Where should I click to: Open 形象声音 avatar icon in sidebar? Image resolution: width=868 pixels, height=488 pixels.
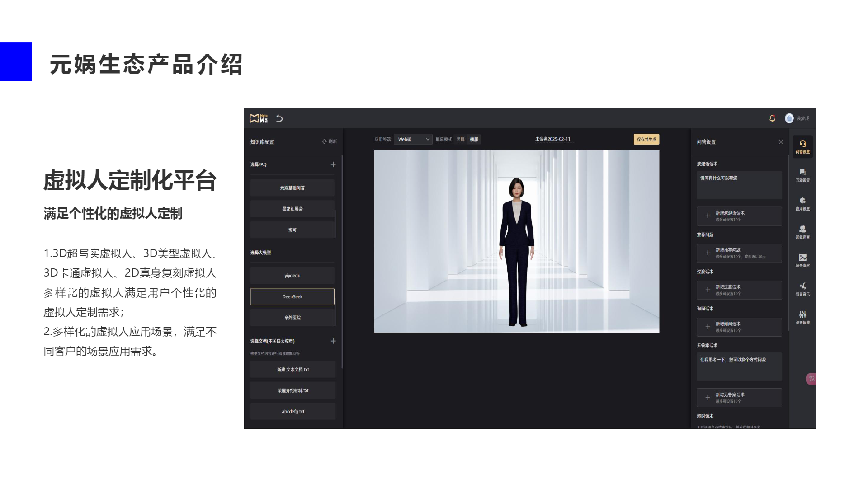coord(802,233)
